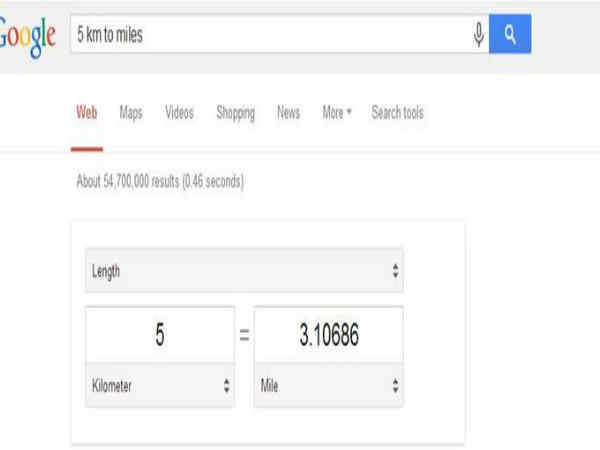Open Search tools options
The image size is (600, 450).
(397, 113)
